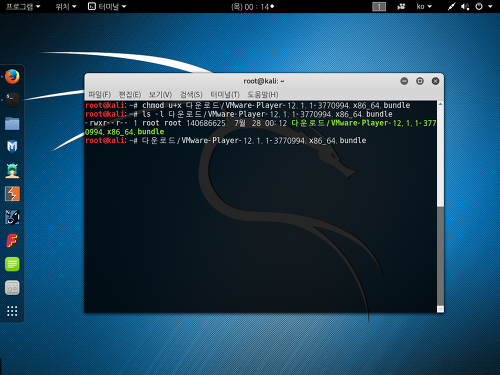Show all applications grid
The width and height of the screenshot is (500, 375).
coord(12,311)
